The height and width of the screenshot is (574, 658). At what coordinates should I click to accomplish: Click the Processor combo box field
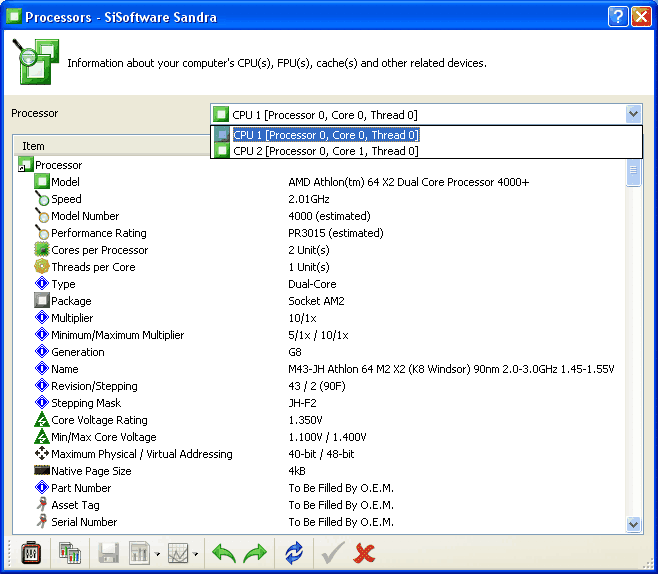426,114
